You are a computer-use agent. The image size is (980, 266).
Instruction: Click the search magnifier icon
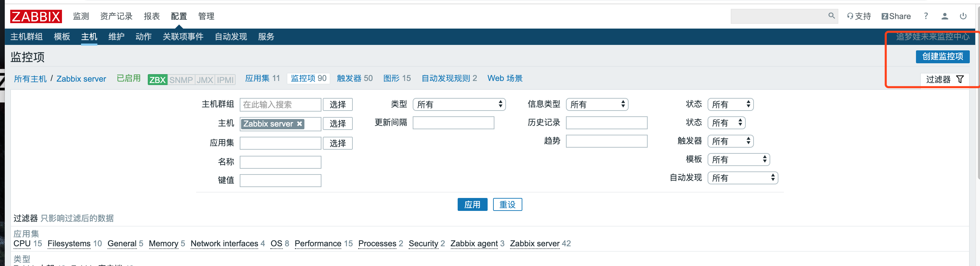pos(831,16)
